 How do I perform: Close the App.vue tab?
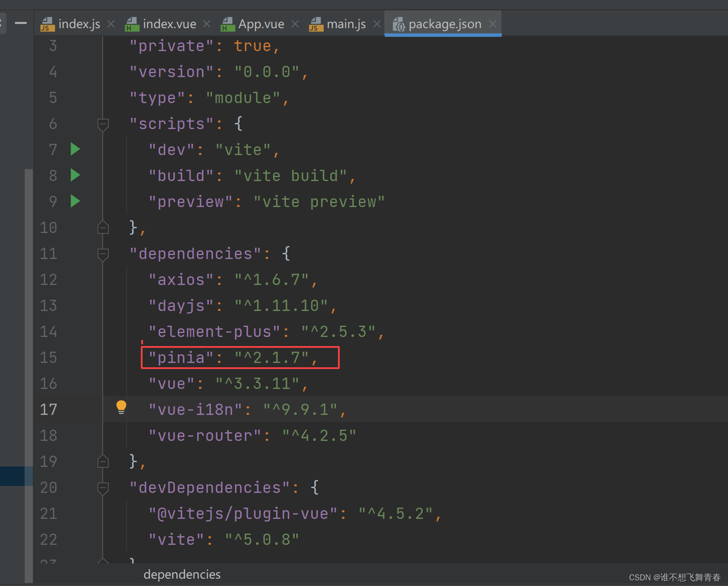(x=296, y=24)
